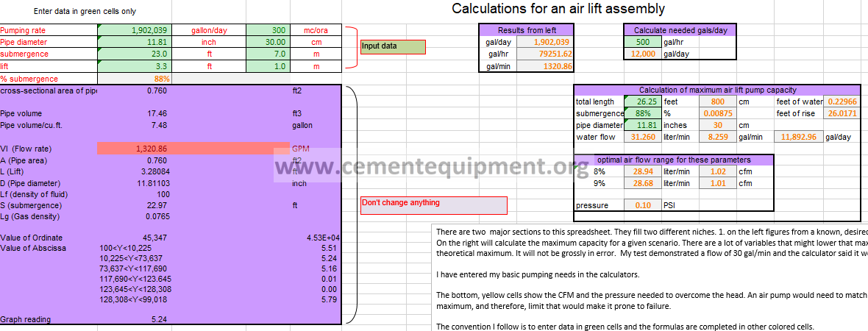Select the gal/min result 1320.86
868x331 pixels.
click(545, 66)
